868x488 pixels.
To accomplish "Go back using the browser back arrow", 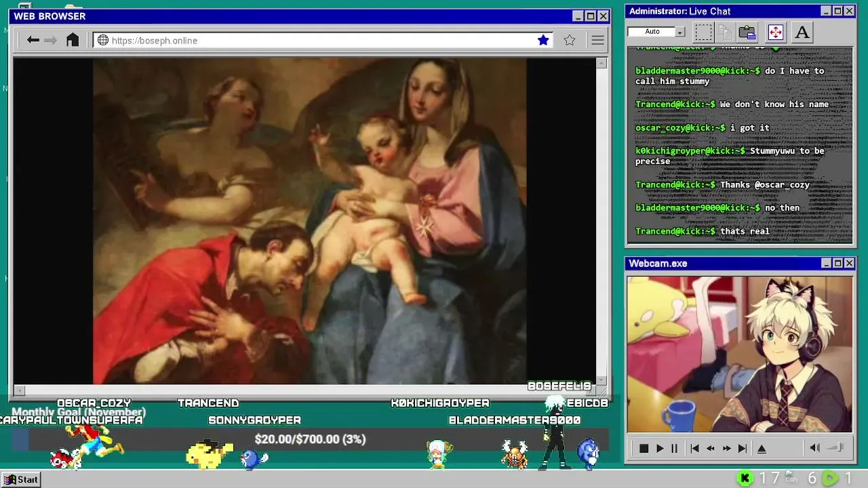I will tap(33, 40).
